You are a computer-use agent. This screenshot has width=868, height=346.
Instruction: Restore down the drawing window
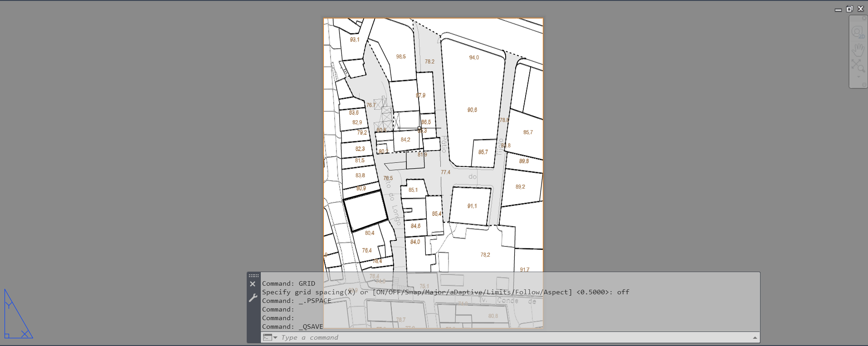point(849,9)
